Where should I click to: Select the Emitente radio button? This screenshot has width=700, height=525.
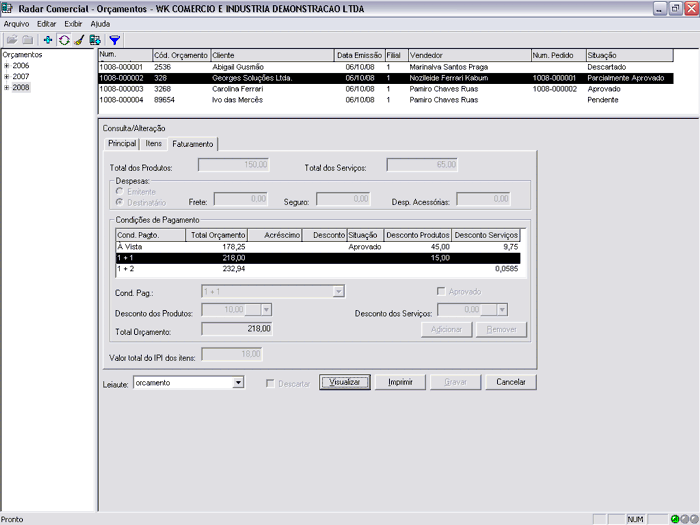click(x=120, y=190)
